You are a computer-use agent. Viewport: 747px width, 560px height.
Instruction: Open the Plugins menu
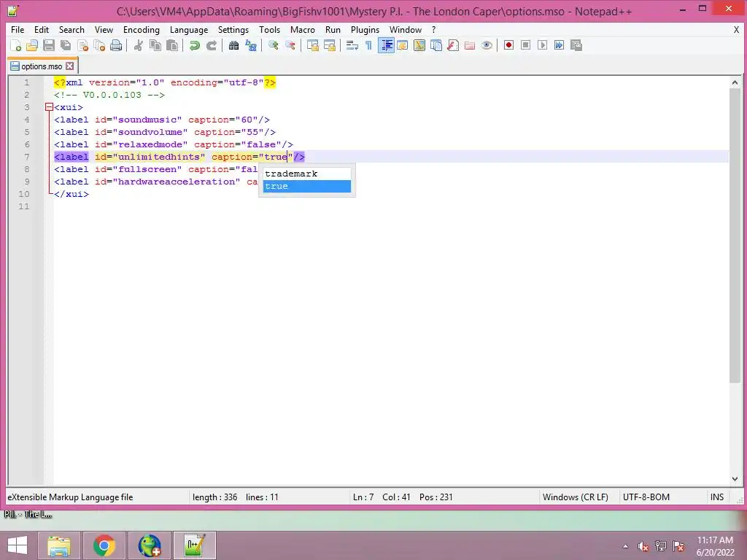pos(365,29)
